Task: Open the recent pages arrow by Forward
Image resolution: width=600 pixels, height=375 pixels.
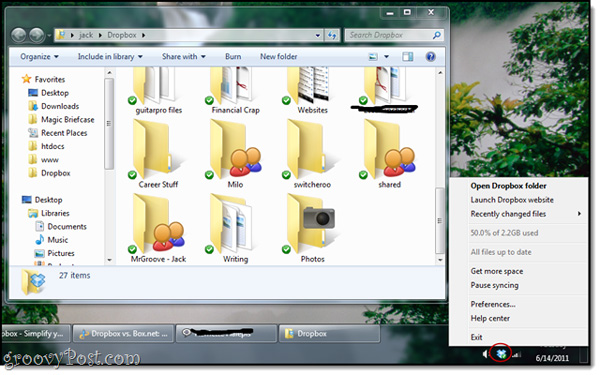Action: tap(49, 36)
